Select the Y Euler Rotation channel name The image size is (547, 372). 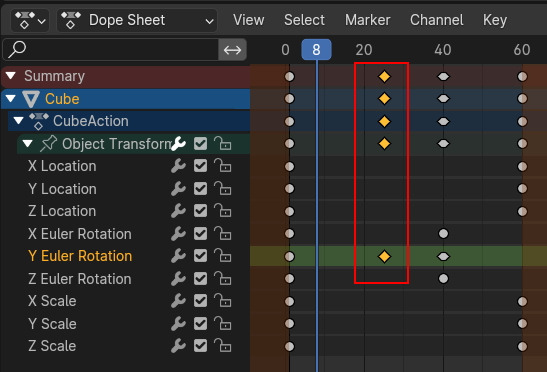[80, 256]
